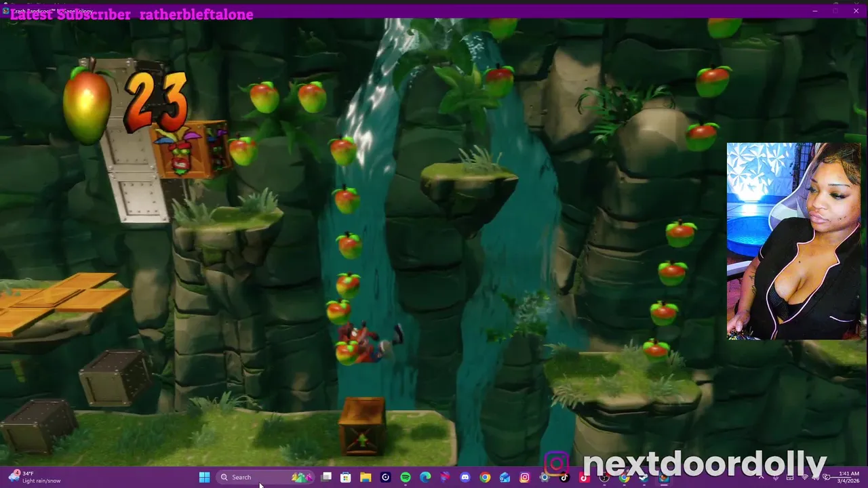
Task: Open Task View from the taskbar
Action: tap(327, 477)
